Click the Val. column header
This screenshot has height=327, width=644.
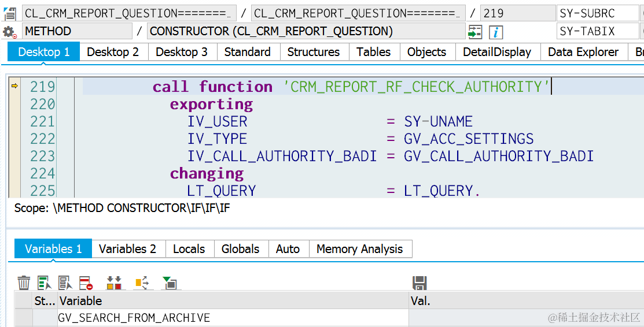(527, 301)
